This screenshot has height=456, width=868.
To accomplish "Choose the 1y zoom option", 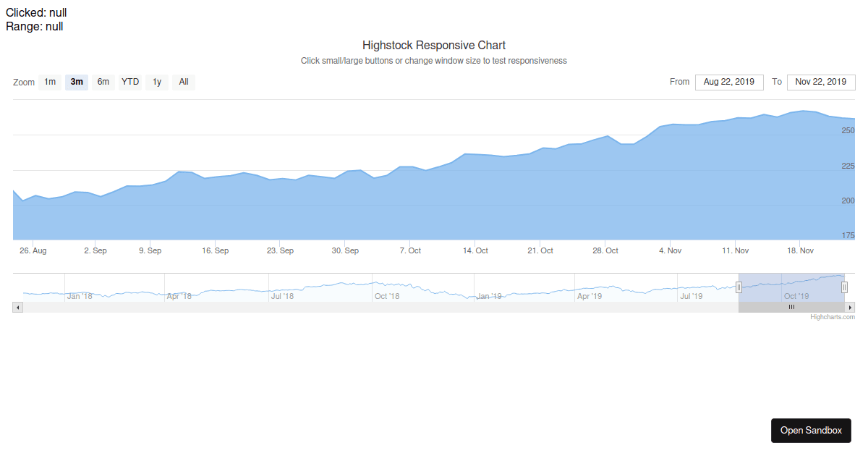I will (156, 82).
